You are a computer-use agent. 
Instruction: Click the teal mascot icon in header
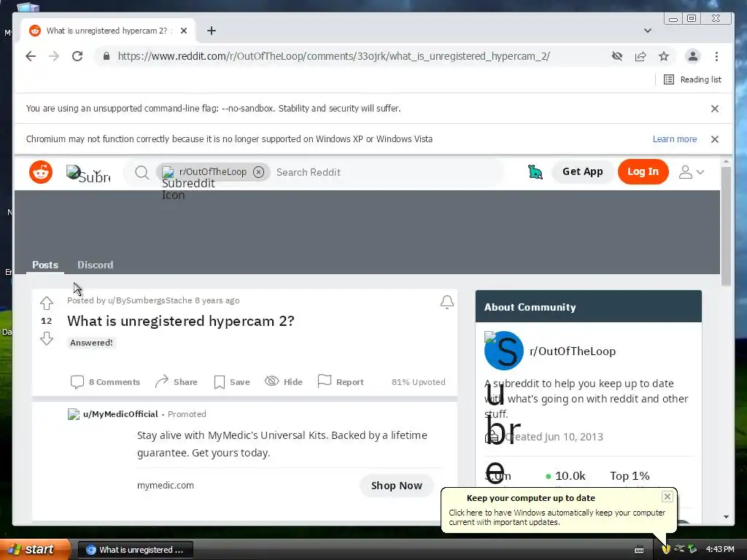pos(535,172)
